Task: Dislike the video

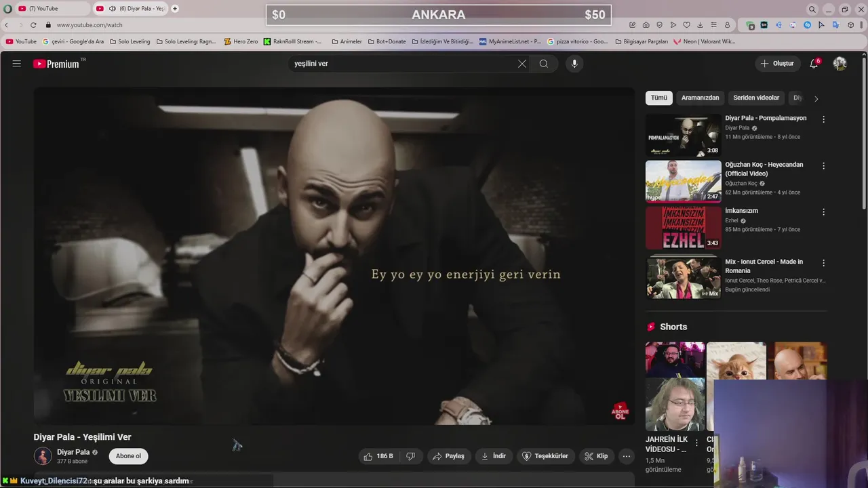Action: (410, 456)
